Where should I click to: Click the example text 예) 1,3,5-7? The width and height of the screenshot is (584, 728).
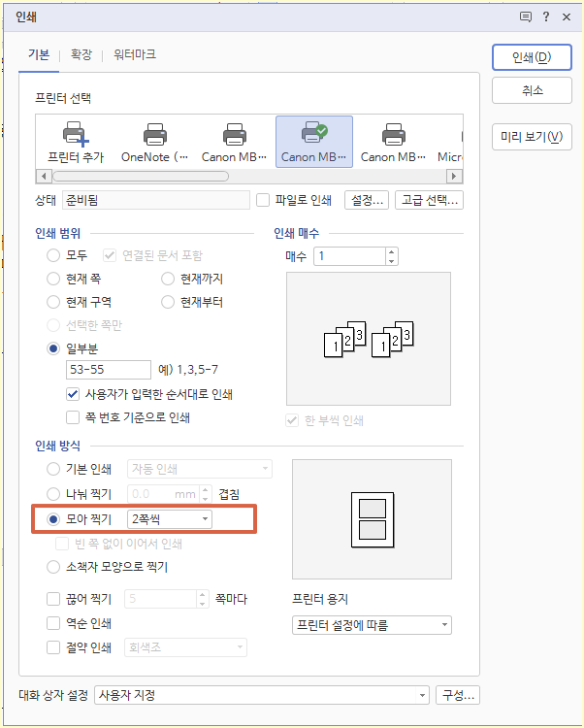188,370
